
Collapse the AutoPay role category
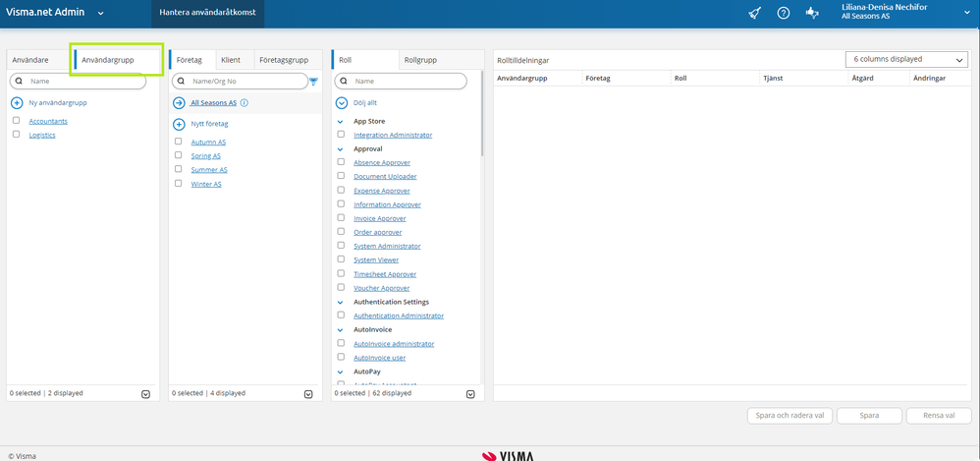(341, 372)
